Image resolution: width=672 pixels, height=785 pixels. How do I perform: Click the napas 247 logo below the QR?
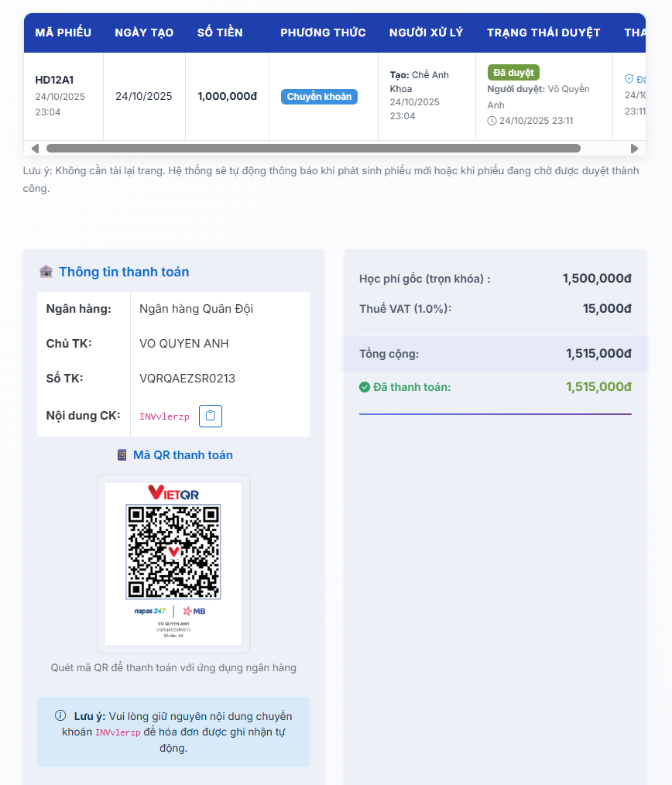(x=149, y=611)
